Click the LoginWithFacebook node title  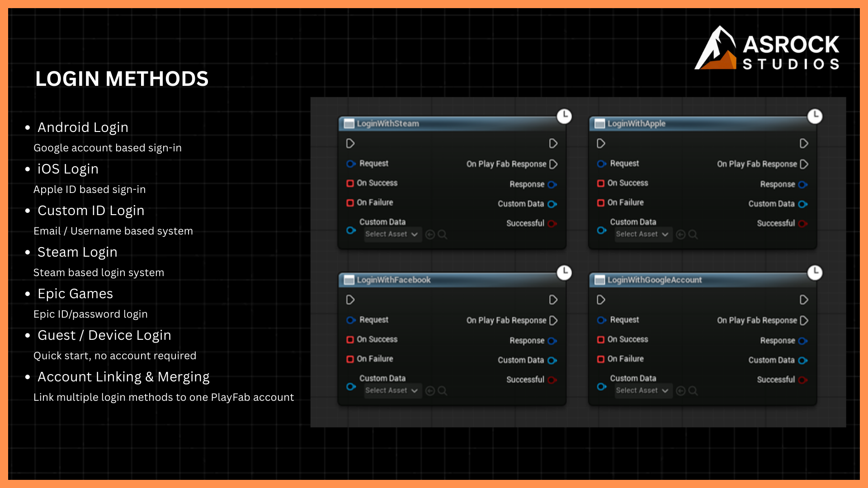tap(394, 280)
